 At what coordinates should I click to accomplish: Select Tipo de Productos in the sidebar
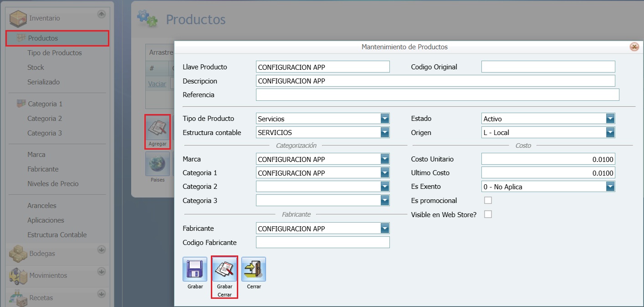coord(54,52)
